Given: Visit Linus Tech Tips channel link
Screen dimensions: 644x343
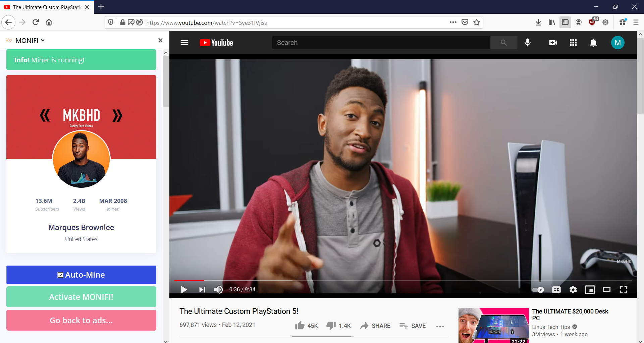Looking at the screenshot, I should [551, 327].
